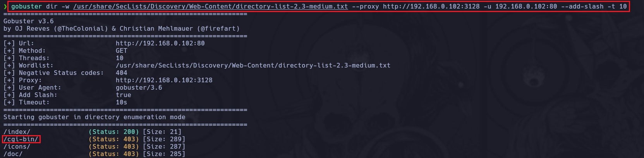Click the Proxy value with port 3128 in settings

164,80
